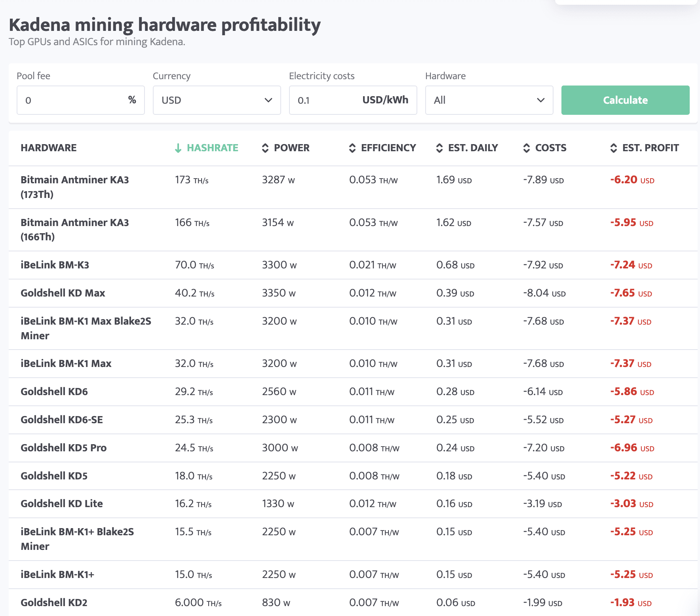Click the Costs column sort icon
Image resolution: width=700 pixels, height=616 pixels.
(527, 148)
